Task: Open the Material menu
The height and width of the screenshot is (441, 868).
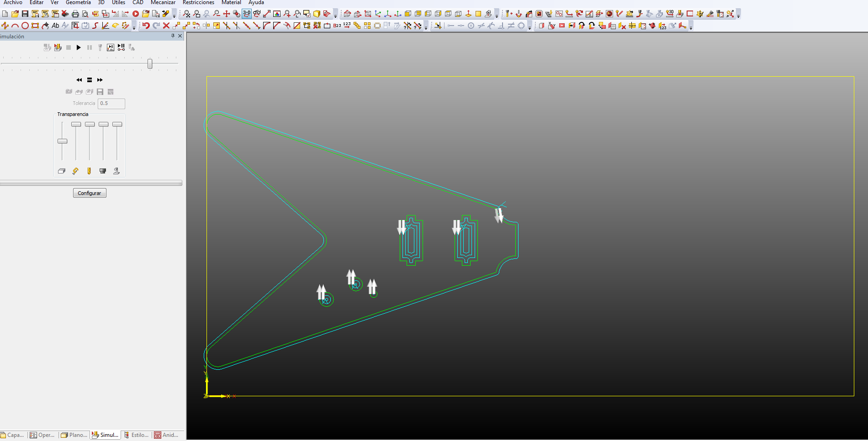Action: (231, 3)
